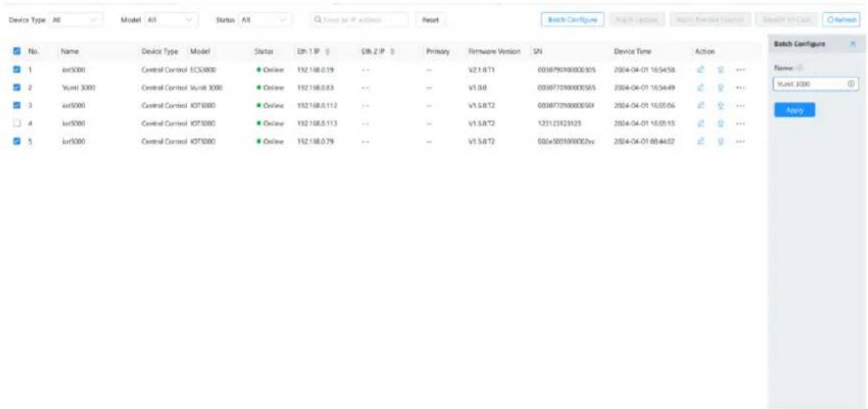Open the Device Type filter dropdown
Image resolution: width=868 pixels, height=409 pixels.
pyautogui.click(x=76, y=20)
